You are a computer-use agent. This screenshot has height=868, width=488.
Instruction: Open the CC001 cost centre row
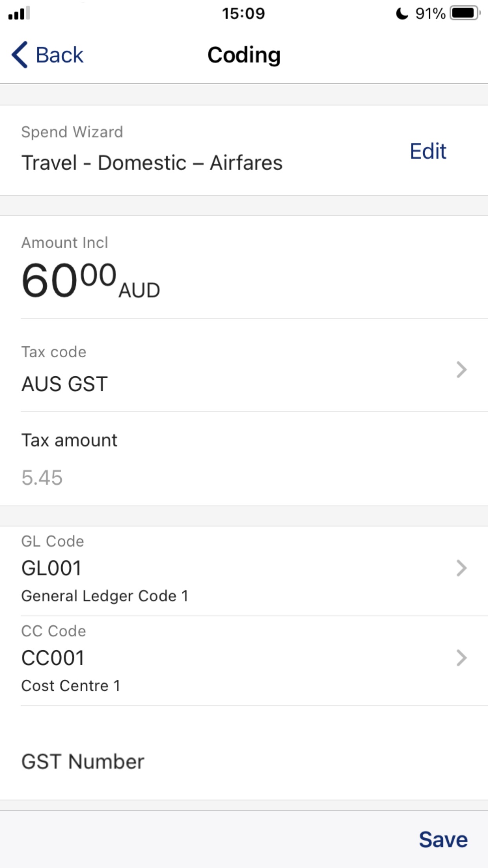coord(244,660)
